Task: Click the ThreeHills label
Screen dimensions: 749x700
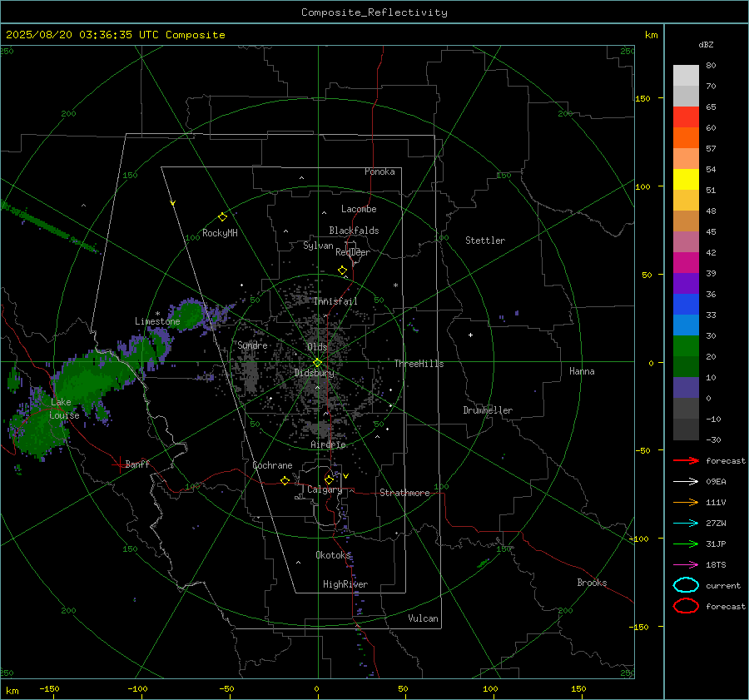Action: pyautogui.click(x=419, y=364)
